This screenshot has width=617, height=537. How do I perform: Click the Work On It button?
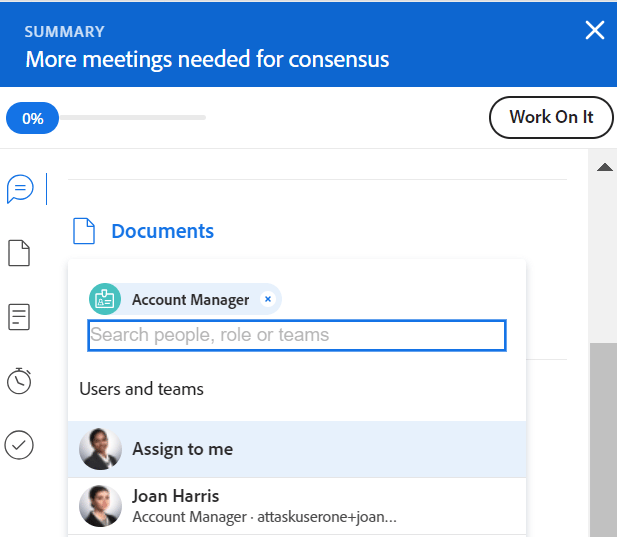[x=551, y=117]
